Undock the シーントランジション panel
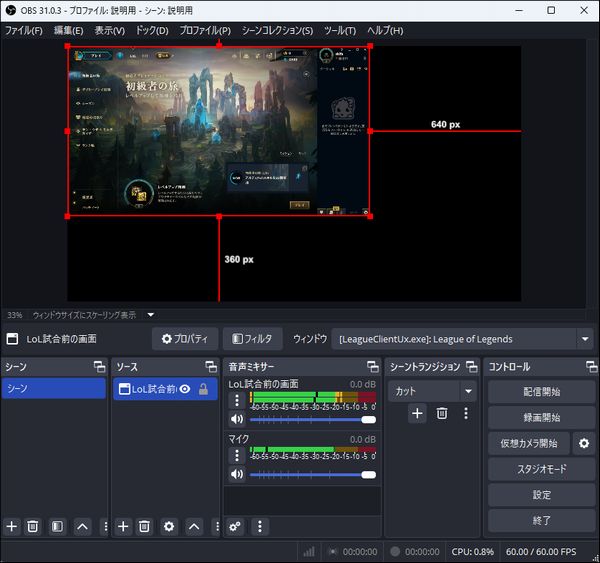Image resolution: width=600 pixels, height=563 pixels. coord(472,367)
